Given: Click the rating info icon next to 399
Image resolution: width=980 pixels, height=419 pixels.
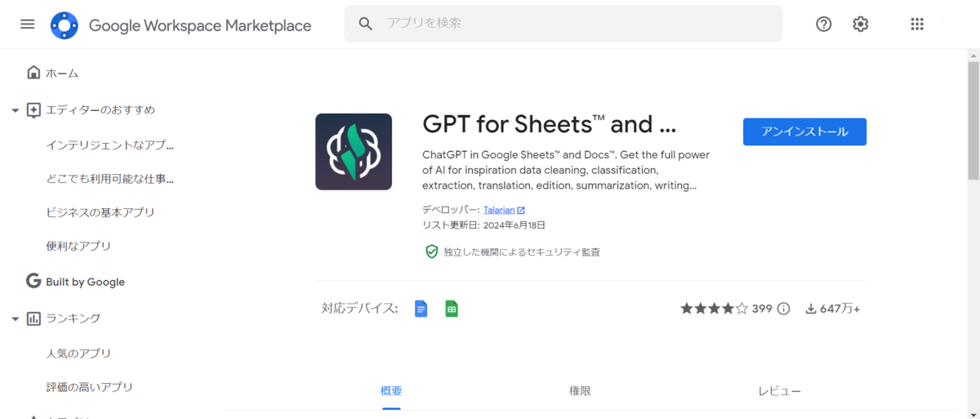Looking at the screenshot, I should point(783,309).
